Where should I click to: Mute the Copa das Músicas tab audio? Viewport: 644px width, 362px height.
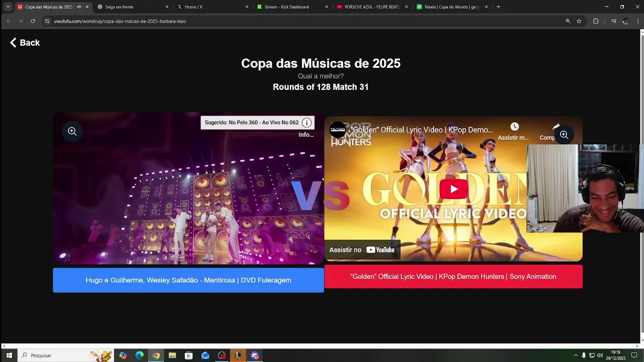pos(79,7)
